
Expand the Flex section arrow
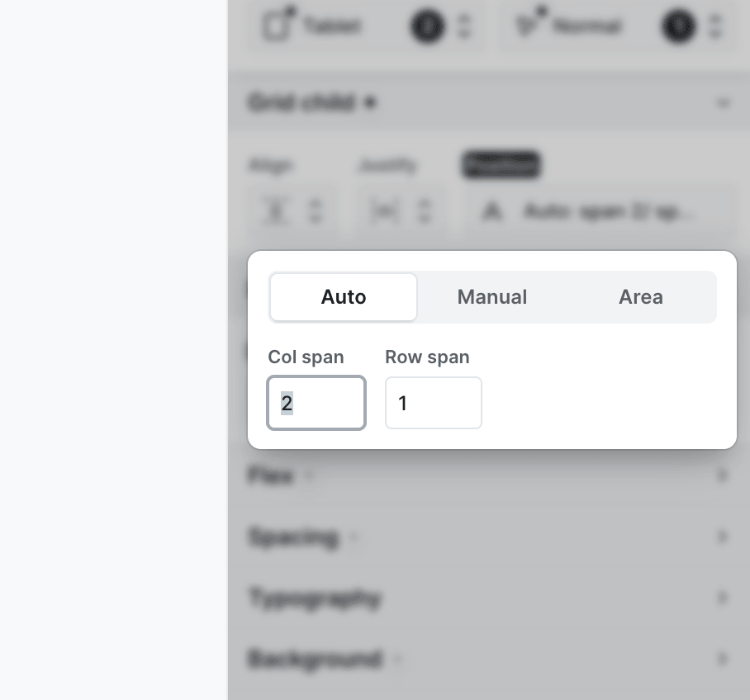(x=724, y=475)
